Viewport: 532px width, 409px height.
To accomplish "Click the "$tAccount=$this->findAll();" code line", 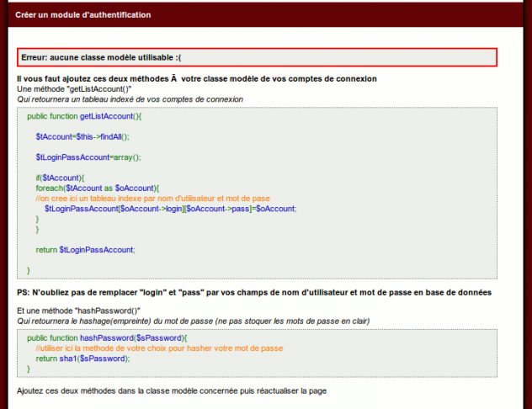I will pos(82,136).
